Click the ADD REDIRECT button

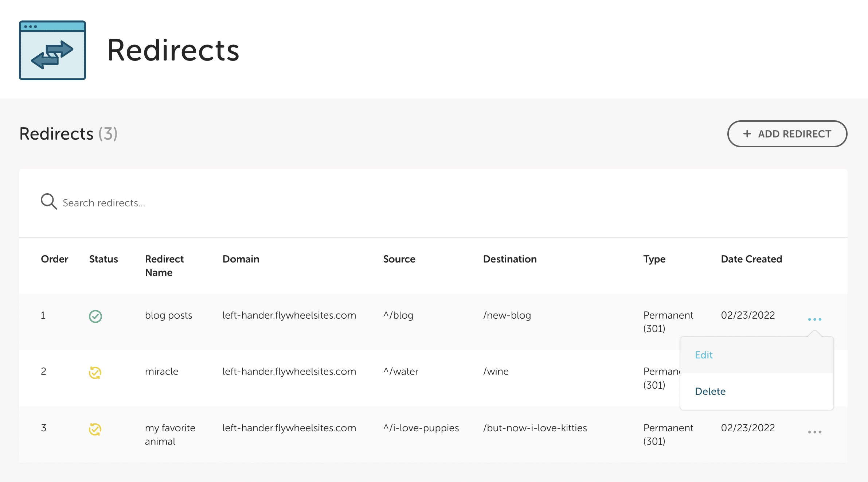coord(787,134)
